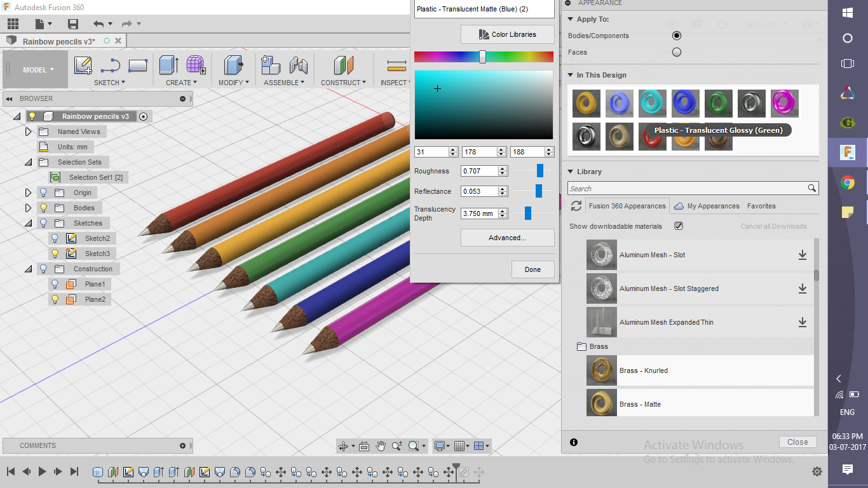This screenshot has width=868, height=488.
Task: Click the Color Libraries button
Action: (x=508, y=34)
